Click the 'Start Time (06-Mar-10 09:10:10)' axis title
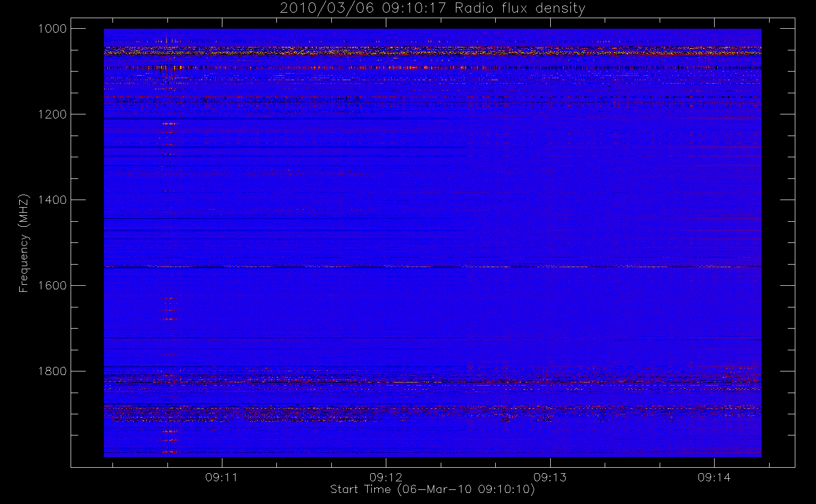This screenshot has width=816, height=504. point(432,489)
